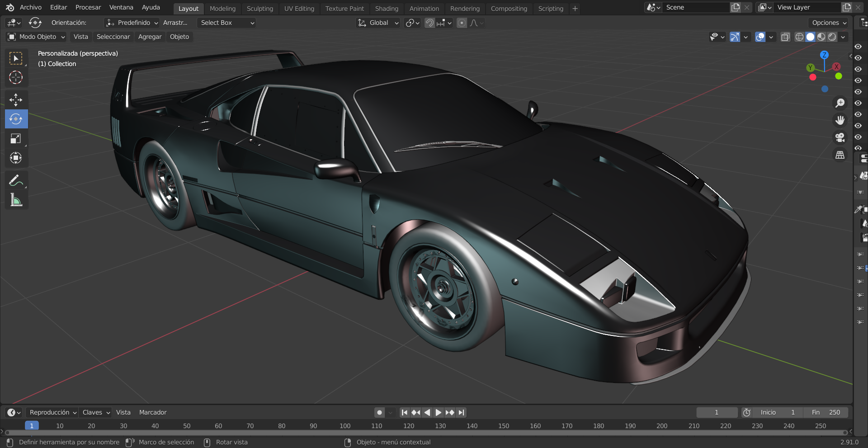Toggle use preview range clock icon
The width and height of the screenshot is (868, 448).
coord(747,412)
